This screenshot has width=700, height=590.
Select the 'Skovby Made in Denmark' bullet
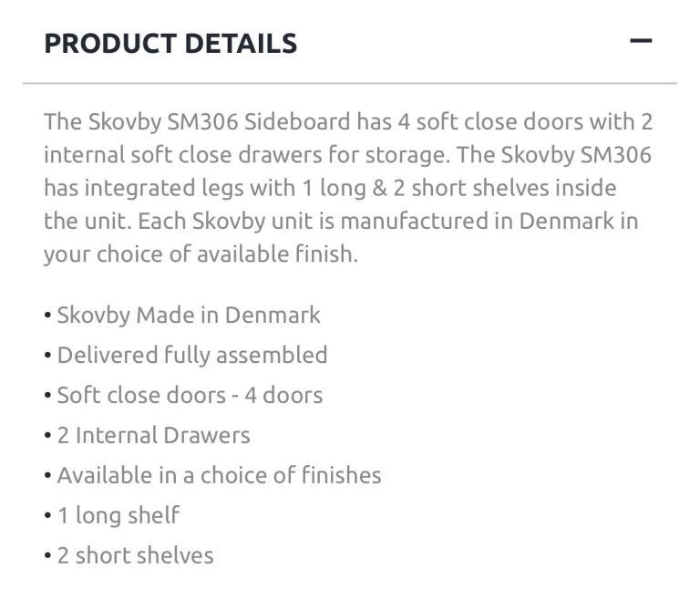[x=189, y=316]
